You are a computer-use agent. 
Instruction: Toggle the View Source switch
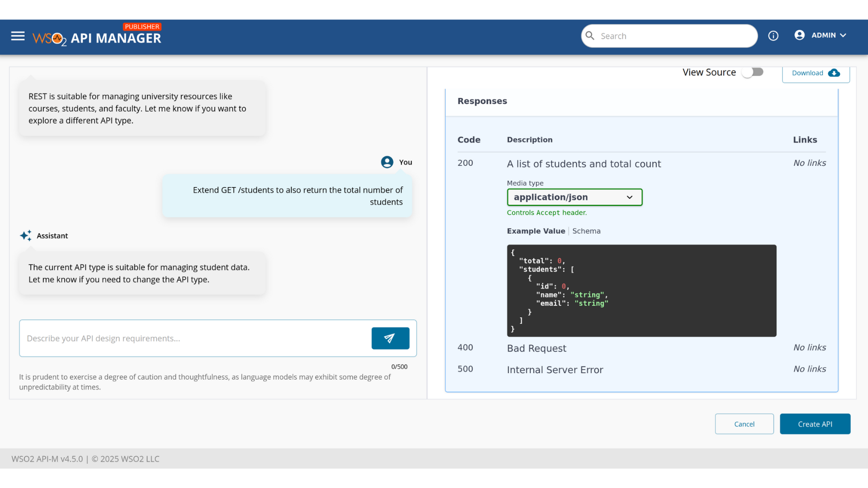point(753,72)
